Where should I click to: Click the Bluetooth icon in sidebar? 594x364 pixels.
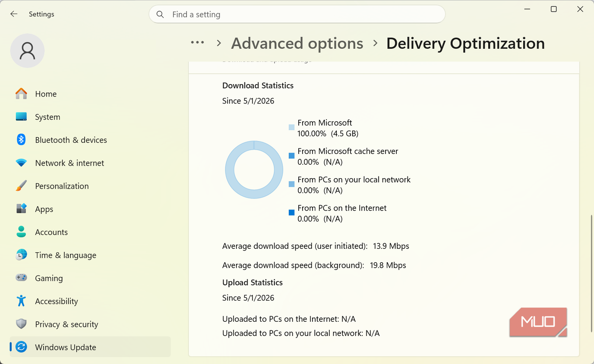[x=21, y=140]
